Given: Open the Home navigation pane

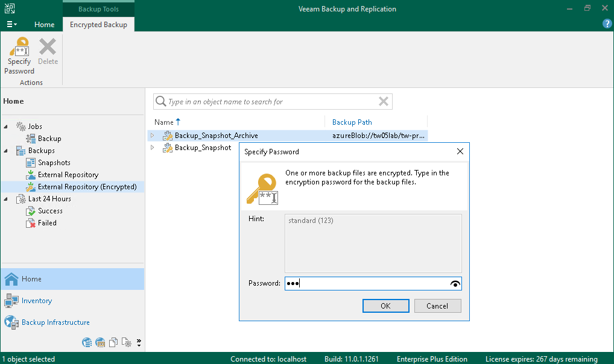Looking at the screenshot, I should click(73, 279).
